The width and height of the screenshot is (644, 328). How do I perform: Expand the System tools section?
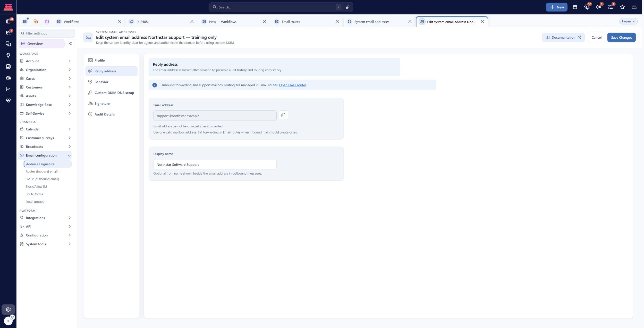tap(45, 244)
